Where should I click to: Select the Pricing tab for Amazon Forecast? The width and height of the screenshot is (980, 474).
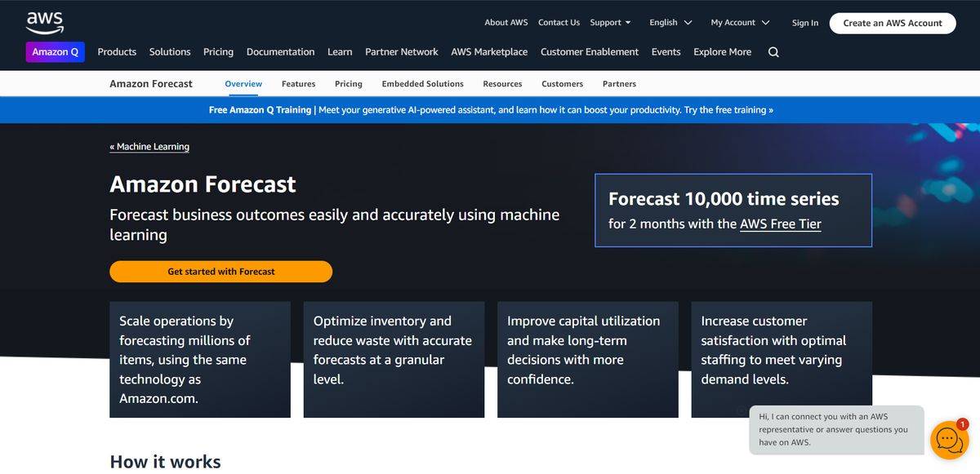coord(349,83)
